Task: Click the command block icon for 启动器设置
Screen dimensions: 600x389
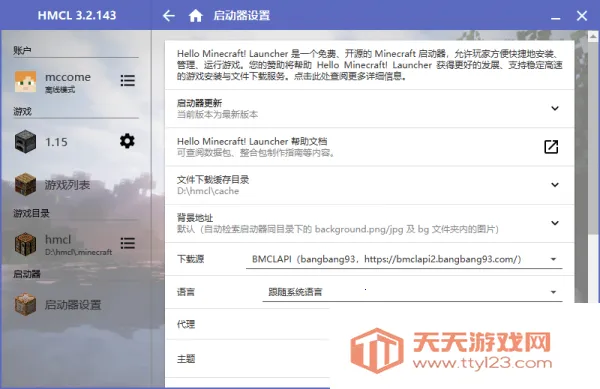Action: [25, 304]
